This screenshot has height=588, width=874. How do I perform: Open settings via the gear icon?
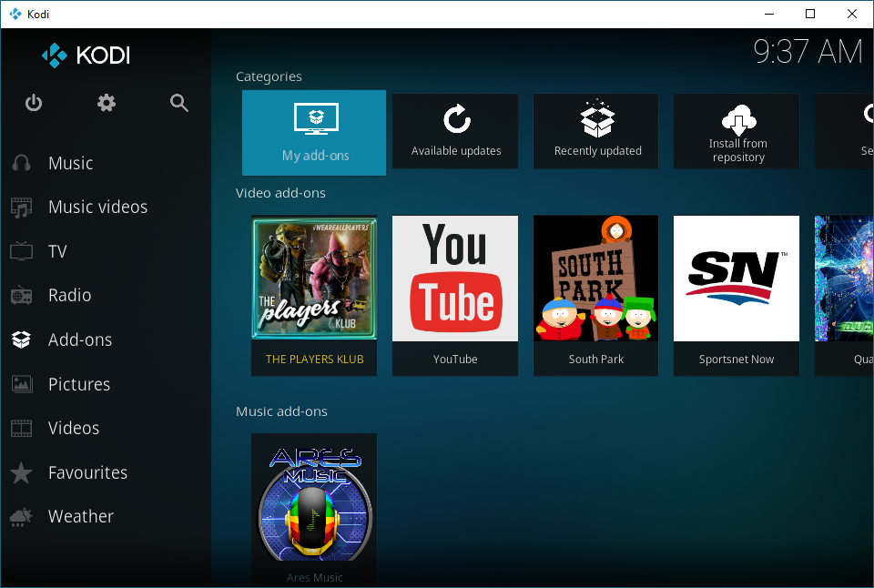106,103
